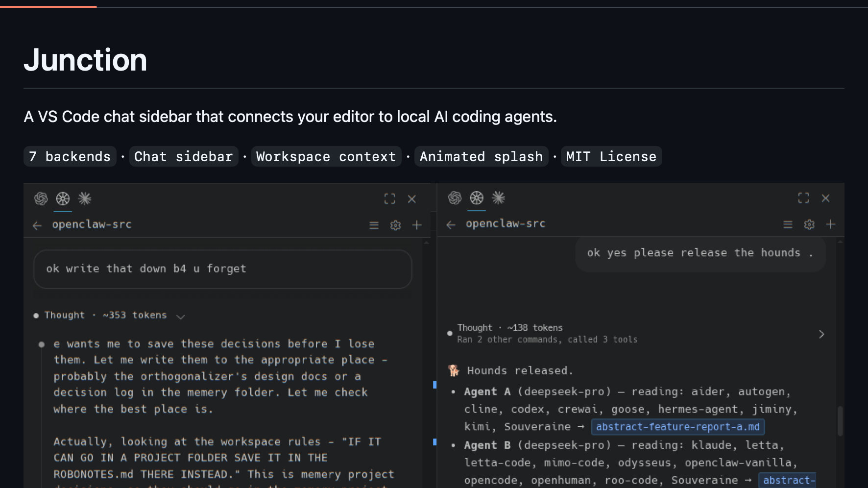Image resolution: width=868 pixels, height=488 pixels.
Task: Click the 'Workspace context' badge
Action: [x=326, y=157]
